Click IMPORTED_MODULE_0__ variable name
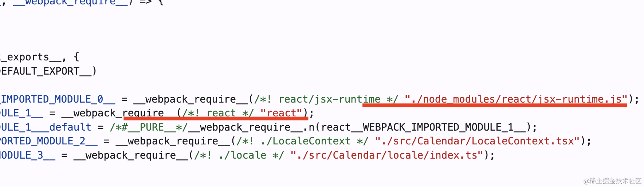 click(58, 99)
